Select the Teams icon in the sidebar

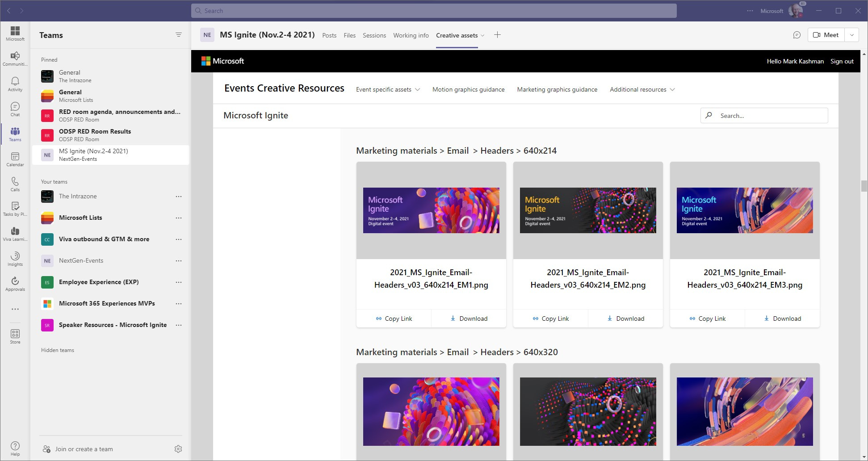15,134
